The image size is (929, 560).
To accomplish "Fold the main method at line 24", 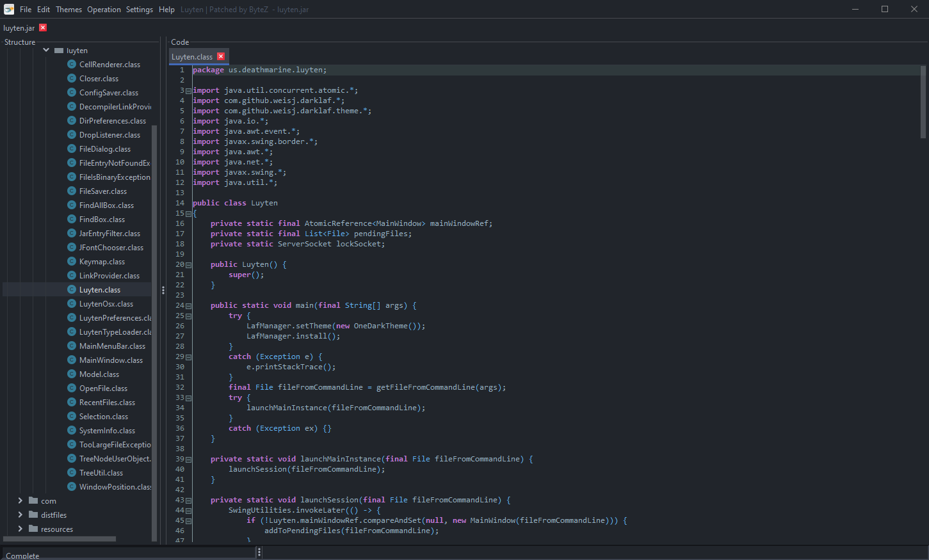I will [188, 306].
